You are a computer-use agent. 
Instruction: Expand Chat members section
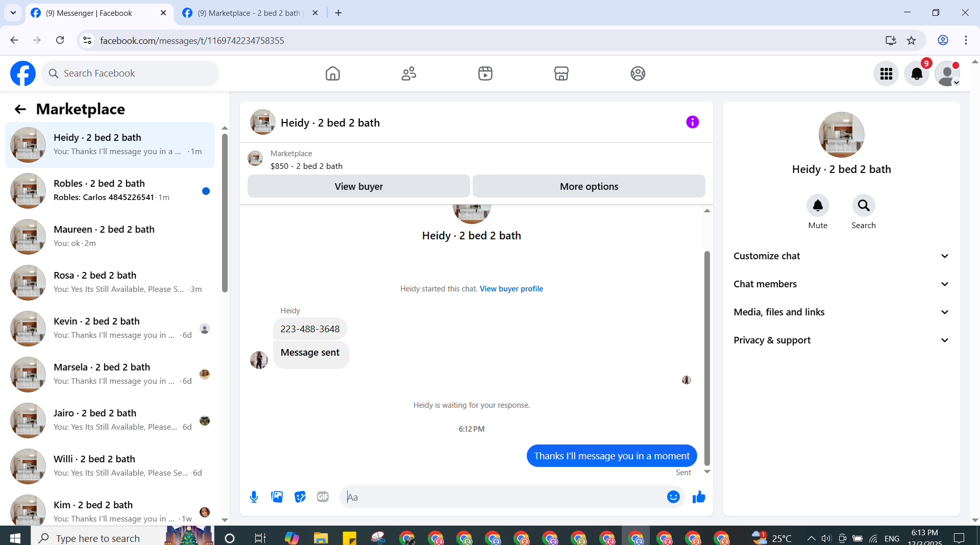click(x=841, y=284)
